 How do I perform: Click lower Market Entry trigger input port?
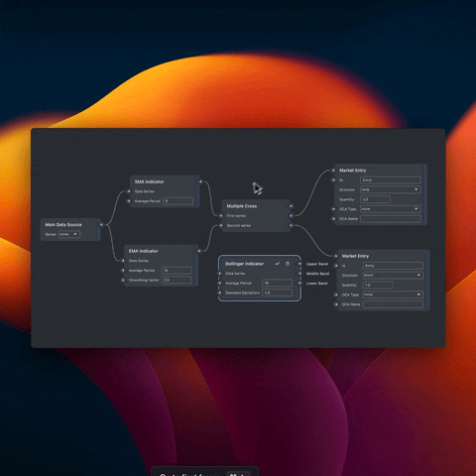pos(336,256)
